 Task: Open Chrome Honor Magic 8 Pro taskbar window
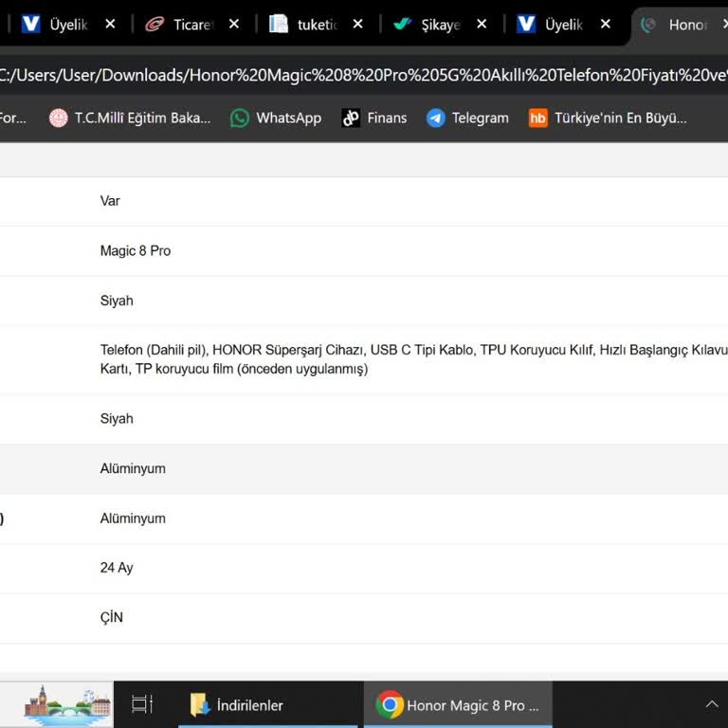coord(458,705)
